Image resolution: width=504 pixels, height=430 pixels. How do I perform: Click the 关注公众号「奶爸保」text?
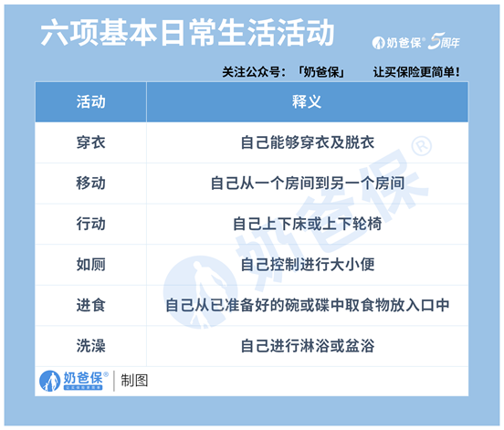click(x=283, y=72)
